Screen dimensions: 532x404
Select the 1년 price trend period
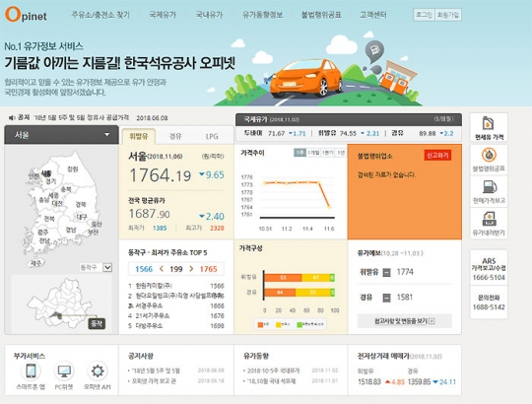tap(341, 153)
